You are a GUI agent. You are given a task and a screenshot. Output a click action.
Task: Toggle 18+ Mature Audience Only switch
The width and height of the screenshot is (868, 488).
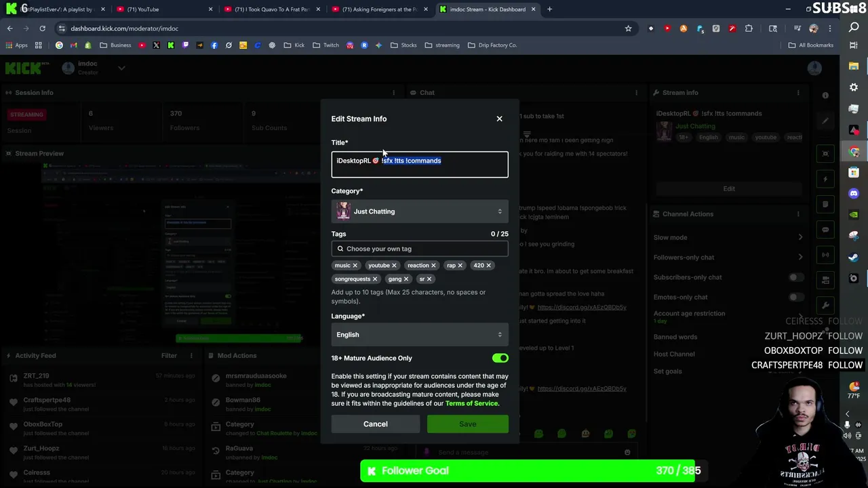[x=500, y=358]
